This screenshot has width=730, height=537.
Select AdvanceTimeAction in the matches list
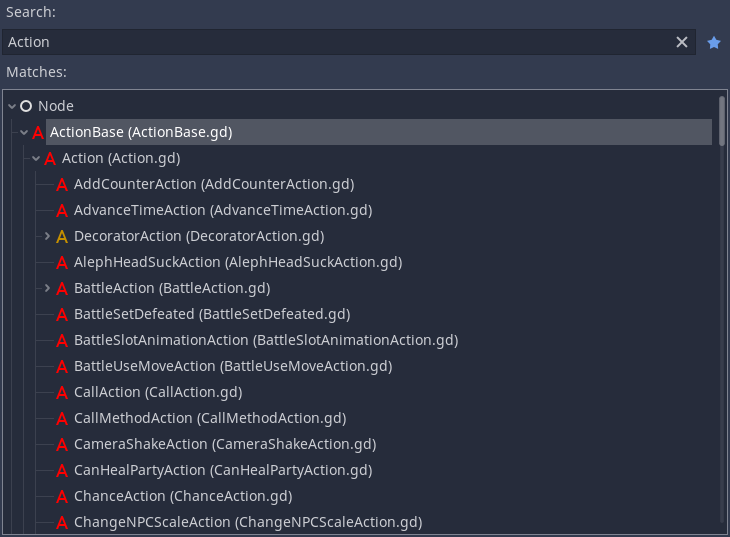(223, 210)
